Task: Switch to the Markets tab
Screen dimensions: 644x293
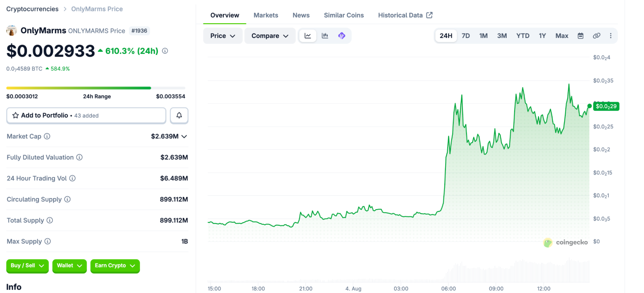Action: 266,15
